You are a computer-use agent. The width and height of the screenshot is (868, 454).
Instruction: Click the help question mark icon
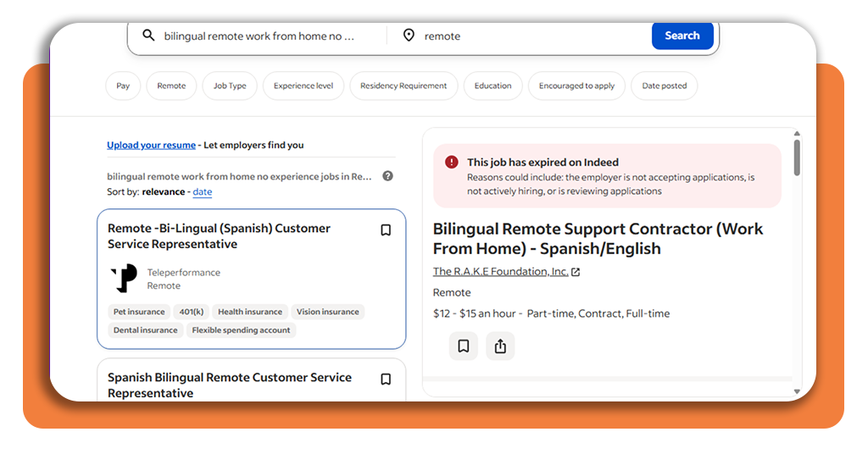click(388, 176)
